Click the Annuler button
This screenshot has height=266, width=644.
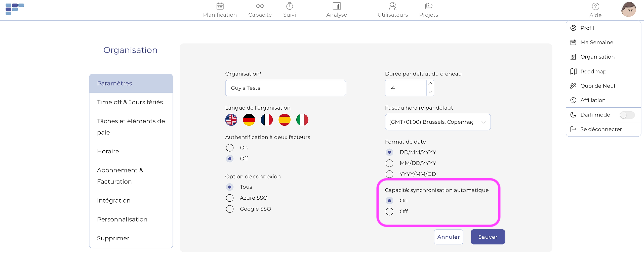[448, 237]
